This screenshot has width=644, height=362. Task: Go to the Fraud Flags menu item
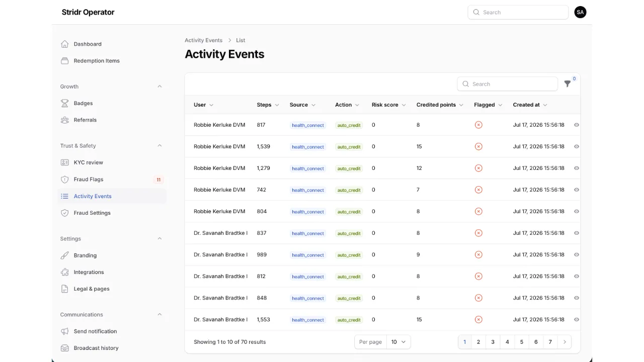(x=112, y=179)
